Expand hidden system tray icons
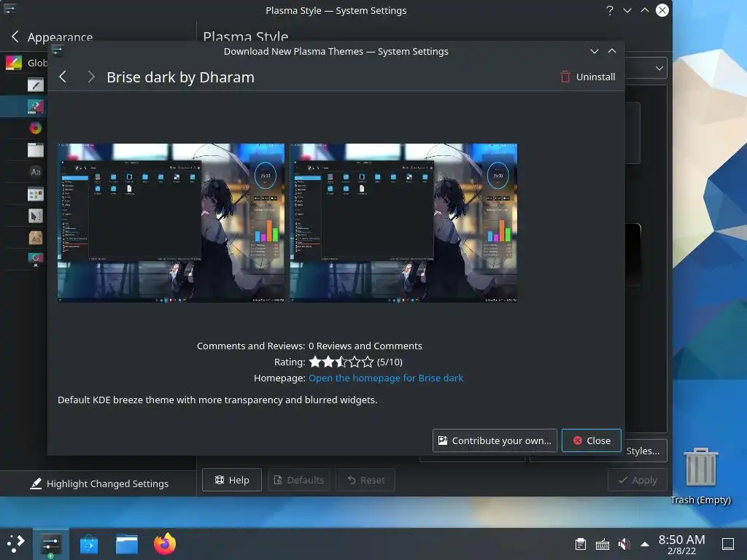This screenshot has width=747, height=560. click(645, 544)
